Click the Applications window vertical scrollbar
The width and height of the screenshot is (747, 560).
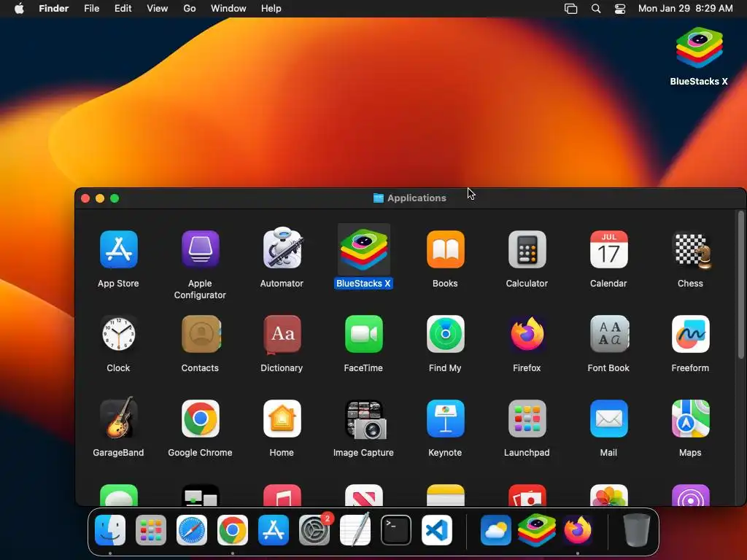(741, 285)
